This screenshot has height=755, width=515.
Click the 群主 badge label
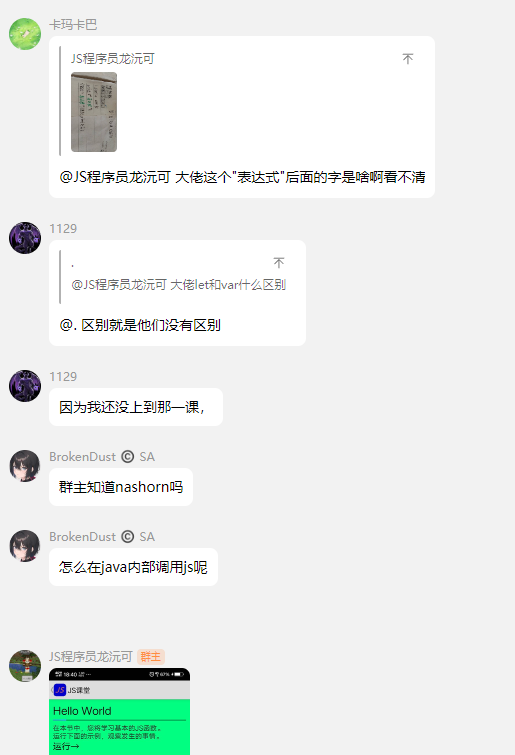click(151, 657)
